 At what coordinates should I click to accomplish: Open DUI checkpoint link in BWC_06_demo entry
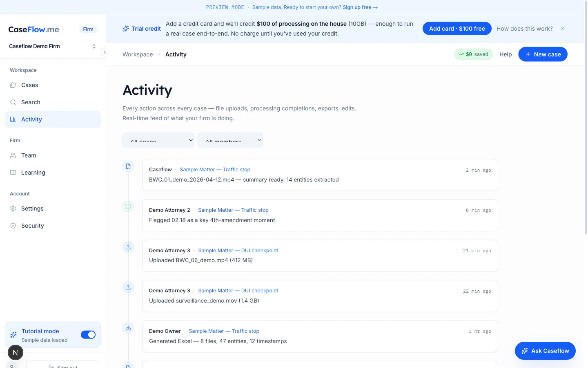(x=238, y=251)
